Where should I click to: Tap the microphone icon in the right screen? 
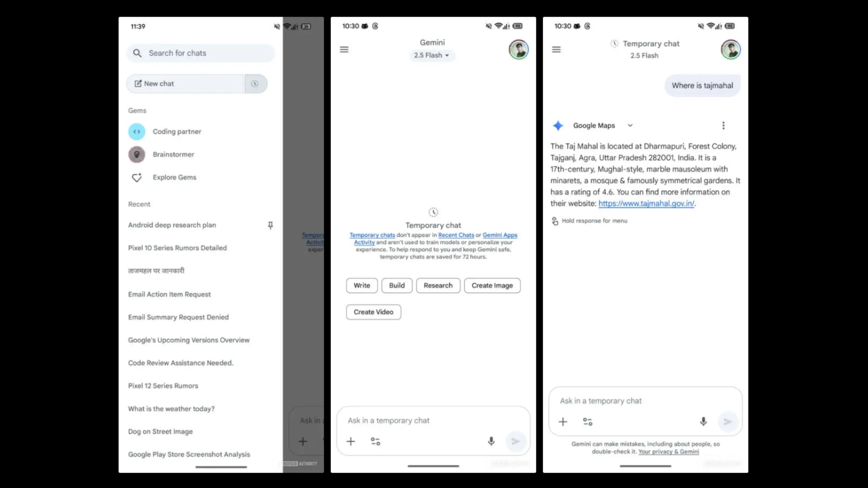click(x=703, y=422)
